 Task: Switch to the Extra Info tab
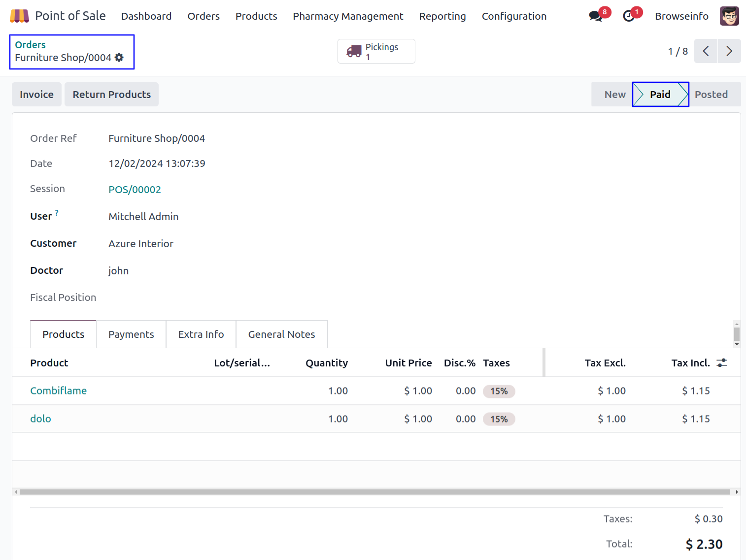click(x=201, y=334)
